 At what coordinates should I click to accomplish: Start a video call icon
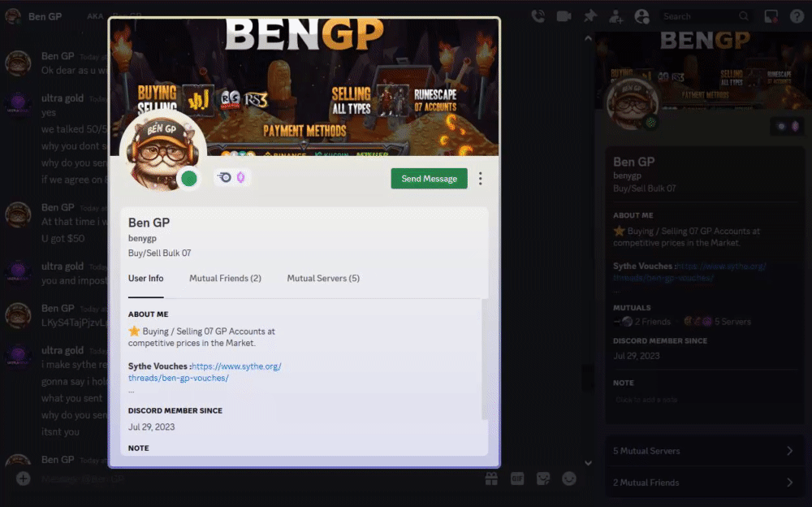(564, 16)
